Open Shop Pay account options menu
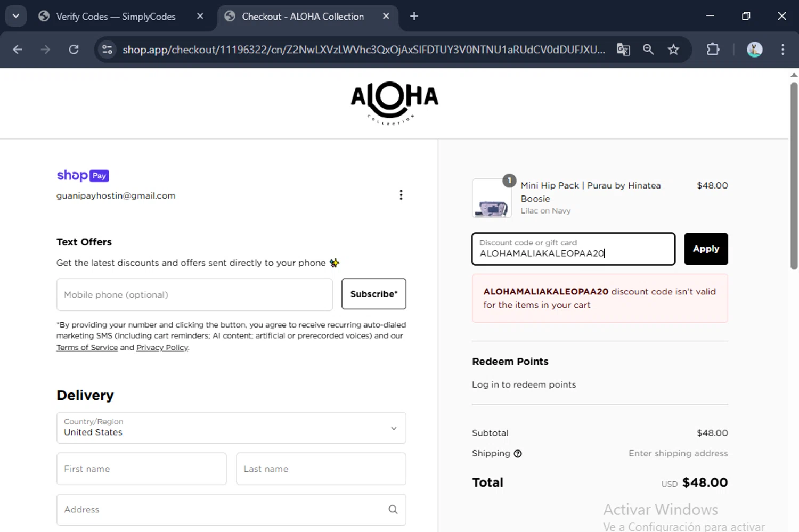 coord(401,195)
